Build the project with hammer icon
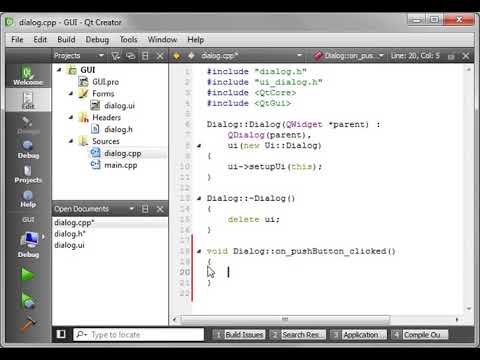The height and width of the screenshot is (360, 480). (x=28, y=324)
